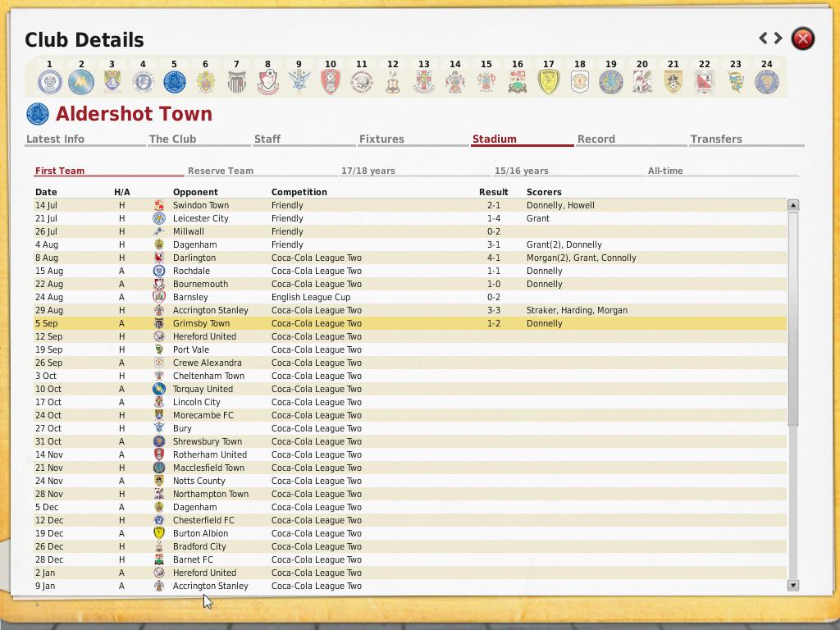View the All-time sub-tab
Screen dimensions: 840x630
pyautogui.click(x=664, y=171)
